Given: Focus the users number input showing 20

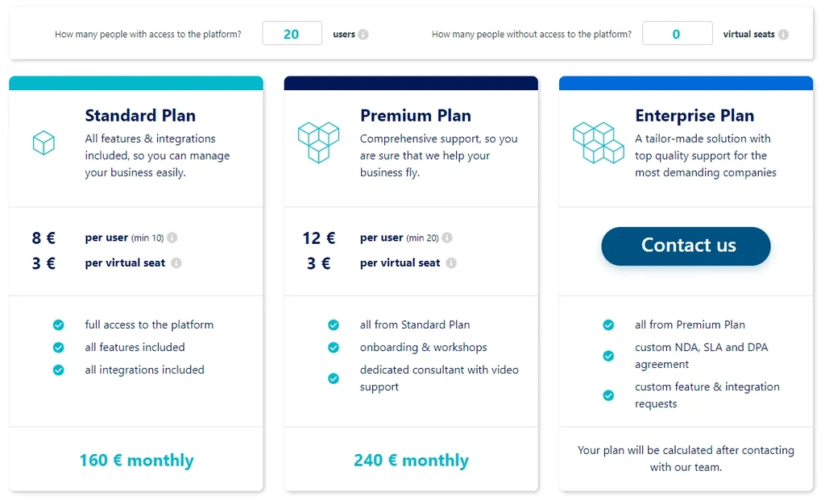Looking at the screenshot, I should pos(292,33).
